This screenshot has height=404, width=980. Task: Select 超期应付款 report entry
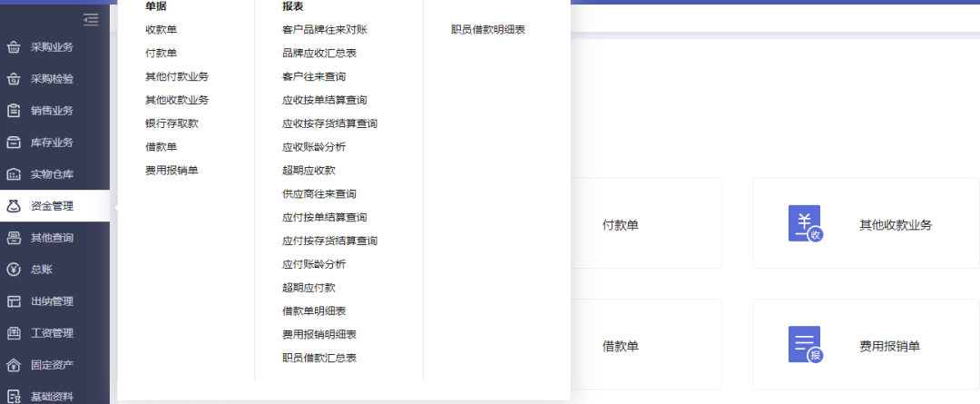309,288
